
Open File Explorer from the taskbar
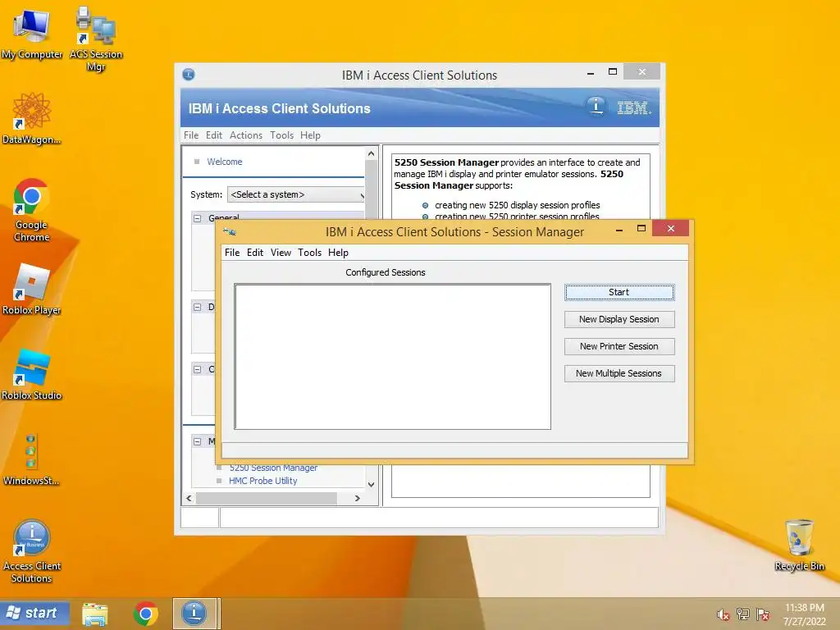click(x=95, y=614)
